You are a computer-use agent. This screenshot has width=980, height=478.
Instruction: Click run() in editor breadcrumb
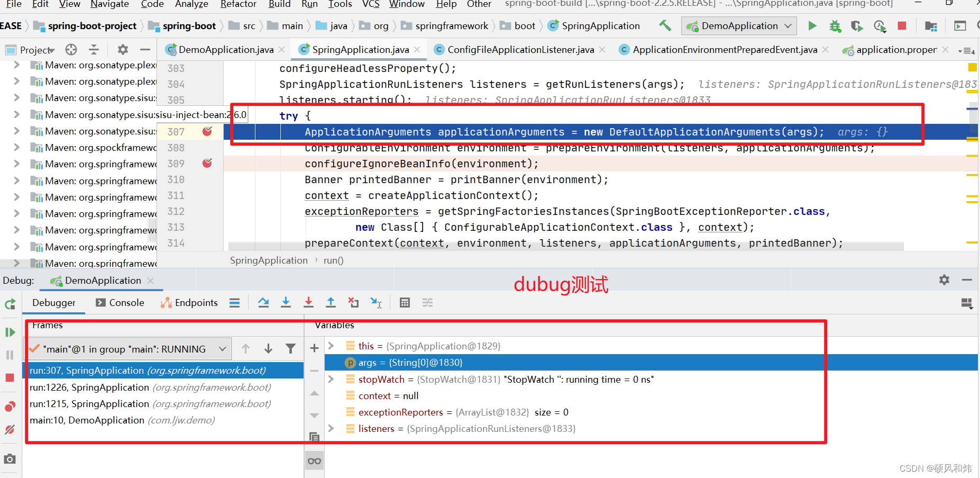[333, 260]
